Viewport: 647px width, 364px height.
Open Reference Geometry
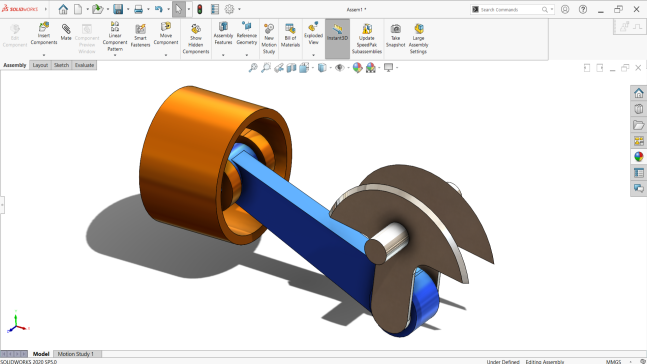pos(247,33)
